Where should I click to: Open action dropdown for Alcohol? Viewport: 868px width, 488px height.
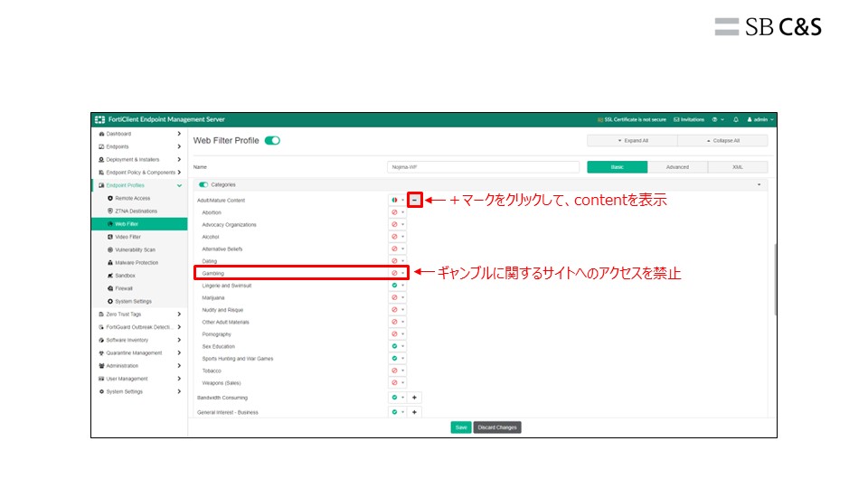(398, 237)
